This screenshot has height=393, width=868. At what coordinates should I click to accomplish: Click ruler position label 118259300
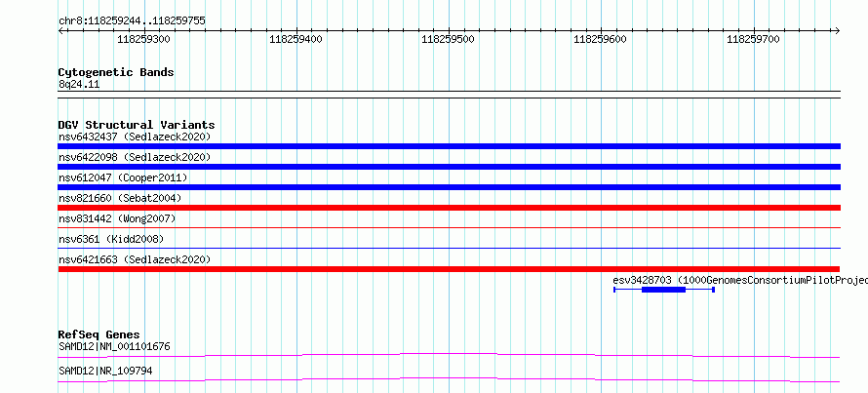coord(144,39)
